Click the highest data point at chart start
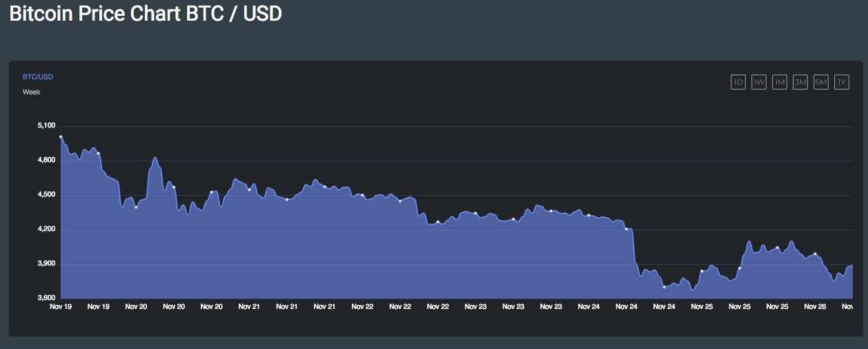 61,137
